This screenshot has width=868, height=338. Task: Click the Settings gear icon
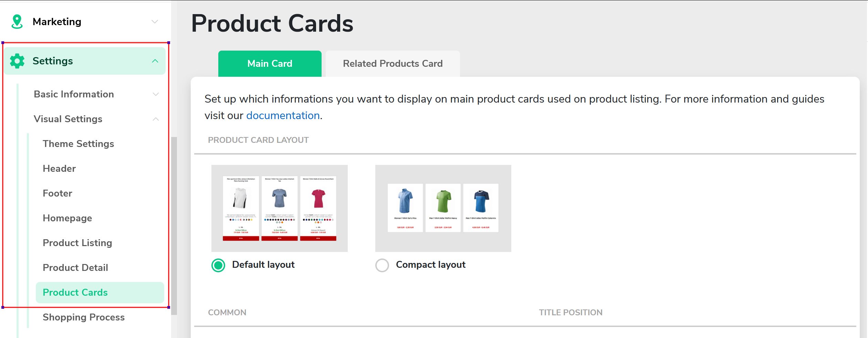[x=17, y=61]
